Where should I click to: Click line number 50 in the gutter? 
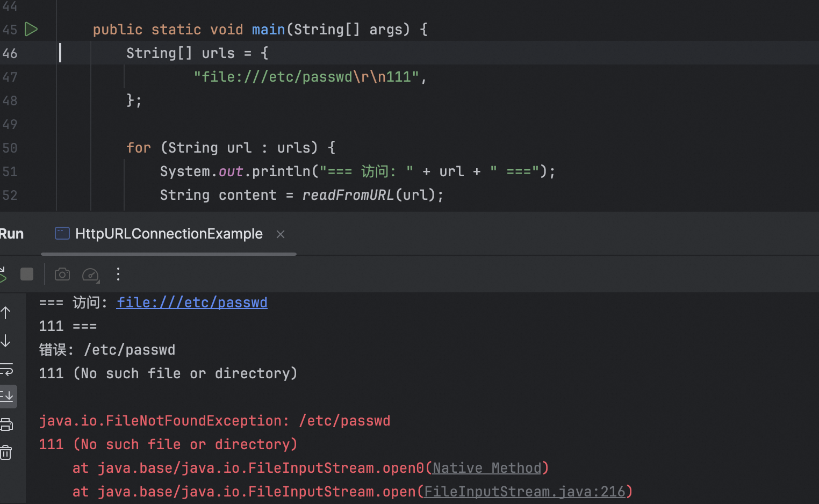coord(10,148)
